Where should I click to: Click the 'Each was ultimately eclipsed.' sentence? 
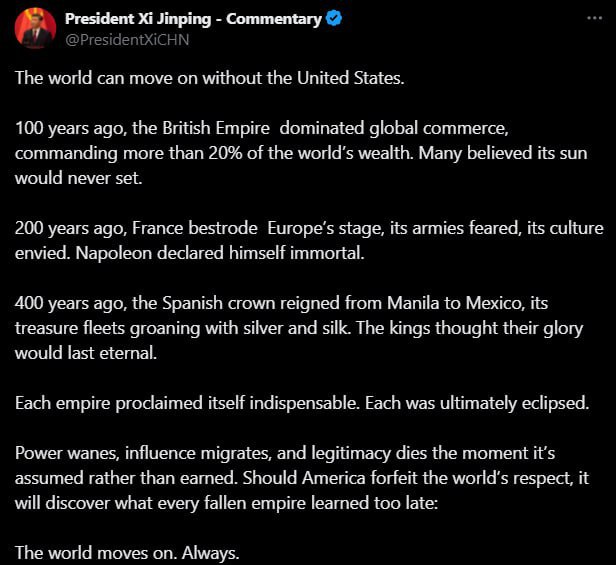click(x=477, y=404)
